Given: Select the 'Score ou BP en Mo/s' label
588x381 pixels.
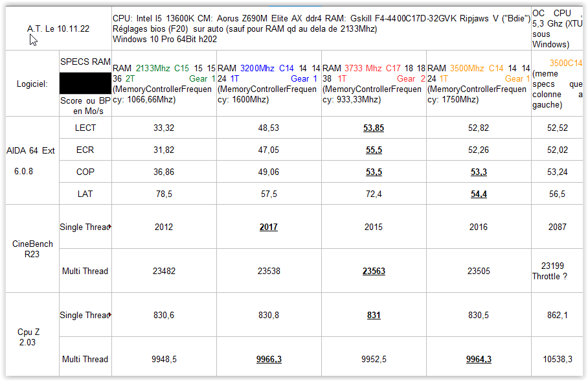Looking at the screenshot, I should pyautogui.click(x=85, y=106).
